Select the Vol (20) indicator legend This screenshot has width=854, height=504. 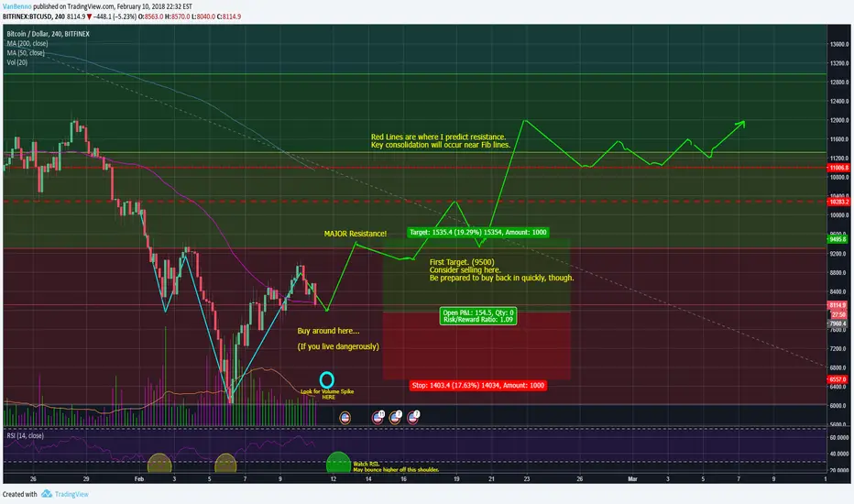16,62
